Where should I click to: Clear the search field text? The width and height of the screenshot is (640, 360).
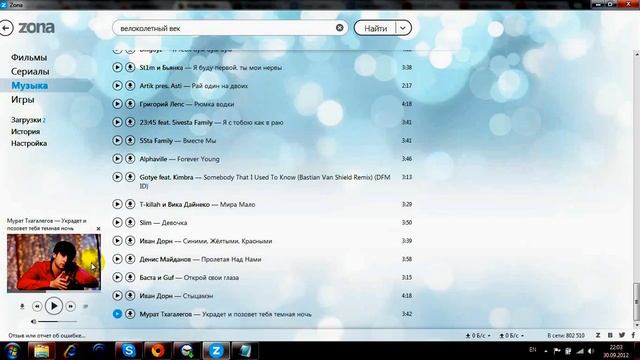340,28
